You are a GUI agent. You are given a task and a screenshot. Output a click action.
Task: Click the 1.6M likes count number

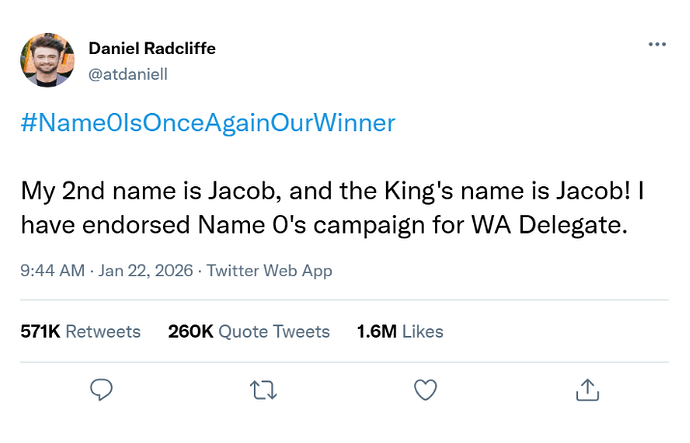[377, 331]
